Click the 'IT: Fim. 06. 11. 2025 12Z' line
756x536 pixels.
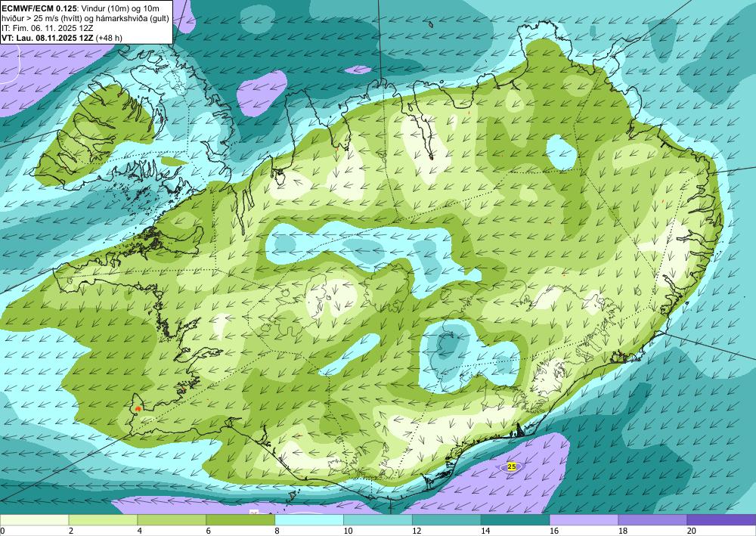(47, 28)
